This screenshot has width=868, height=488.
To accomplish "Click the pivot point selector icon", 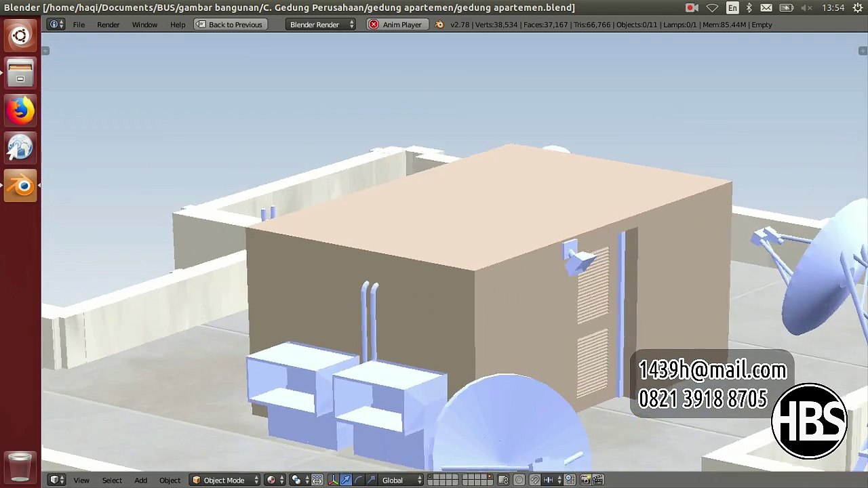I will tap(297, 480).
